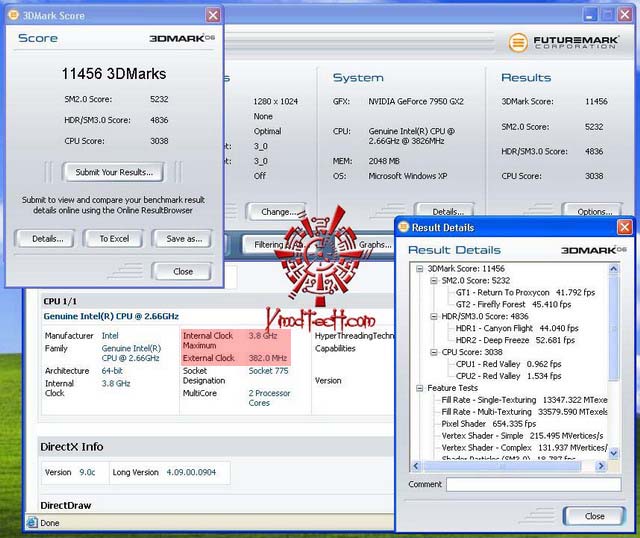Screen dimensions: 640x538
Task: Click Submit Your Results button
Action: pyautogui.click(x=113, y=172)
